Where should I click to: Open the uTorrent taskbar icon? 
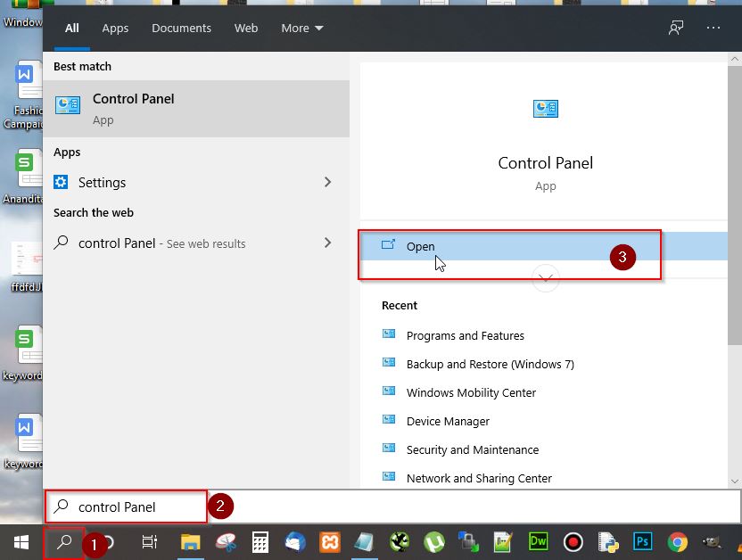pos(434,542)
